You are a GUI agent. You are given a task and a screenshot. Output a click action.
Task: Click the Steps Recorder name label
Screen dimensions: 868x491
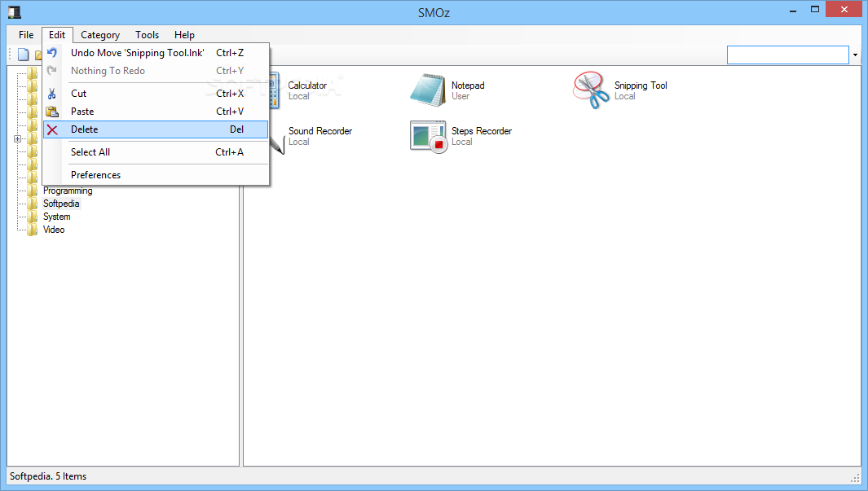[x=482, y=131]
